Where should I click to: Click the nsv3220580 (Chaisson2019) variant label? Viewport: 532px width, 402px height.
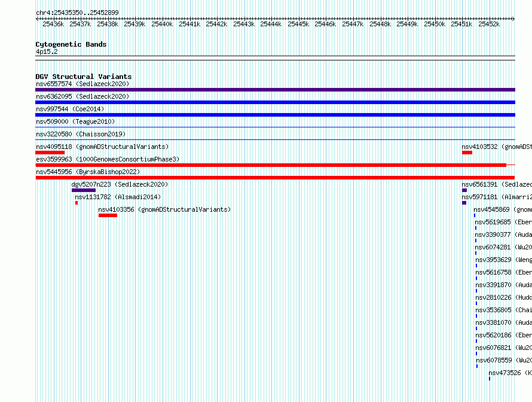pyautogui.click(x=81, y=134)
